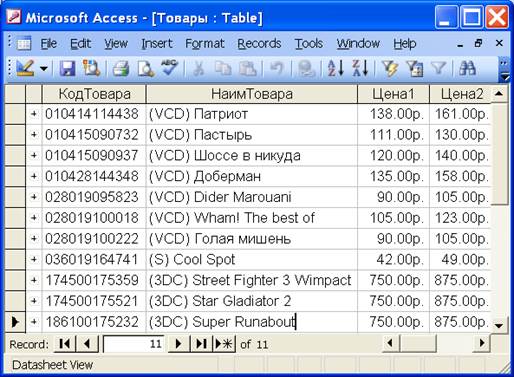Go to next record navigation button
This screenshot has width=514, height=377.
point(178,344)
